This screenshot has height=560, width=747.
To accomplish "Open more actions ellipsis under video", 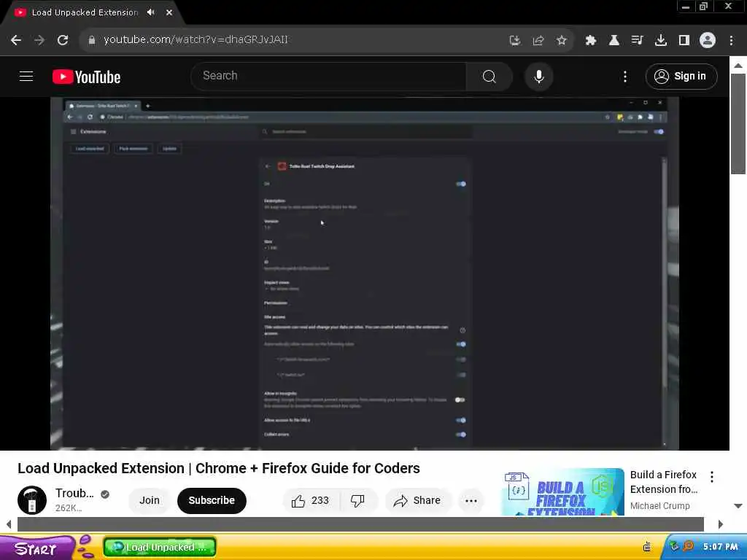I will [x=471, y=500].
